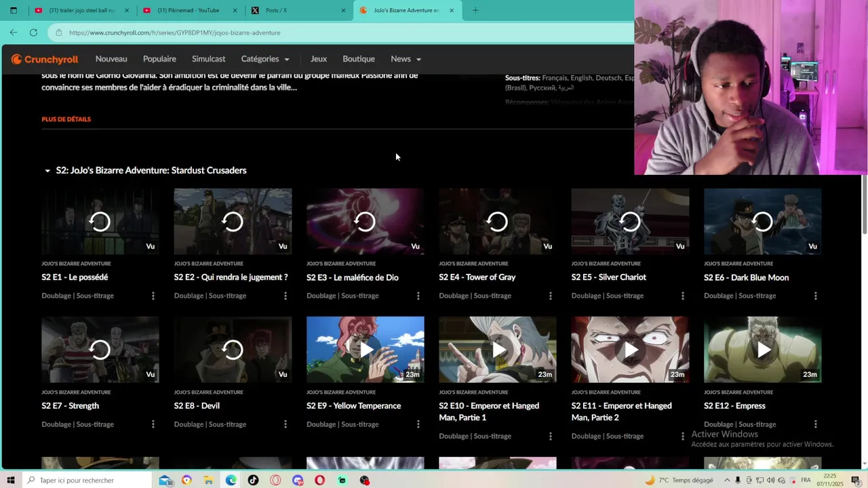Close the Pikinemad YouTube tab
Screen dimensions: 868x488
(x=235, y=10)
